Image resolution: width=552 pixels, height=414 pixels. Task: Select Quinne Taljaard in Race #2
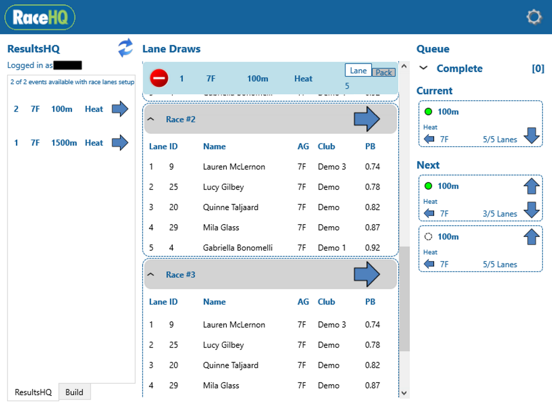tap(231, 207)
